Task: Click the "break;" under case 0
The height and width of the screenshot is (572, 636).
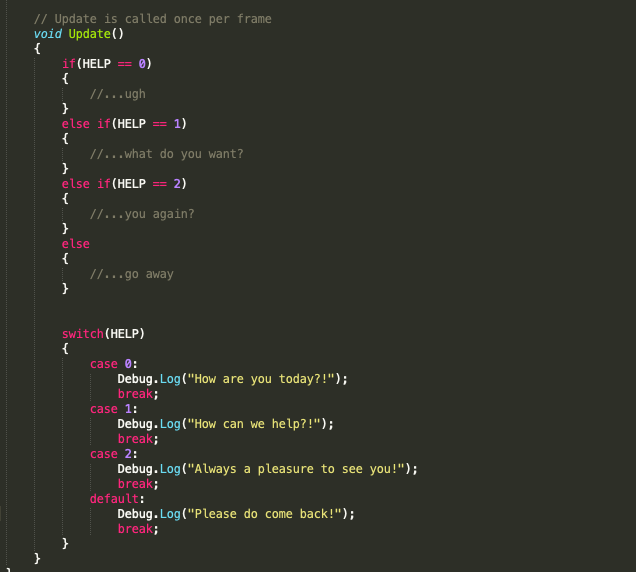Action: (138, 394)
